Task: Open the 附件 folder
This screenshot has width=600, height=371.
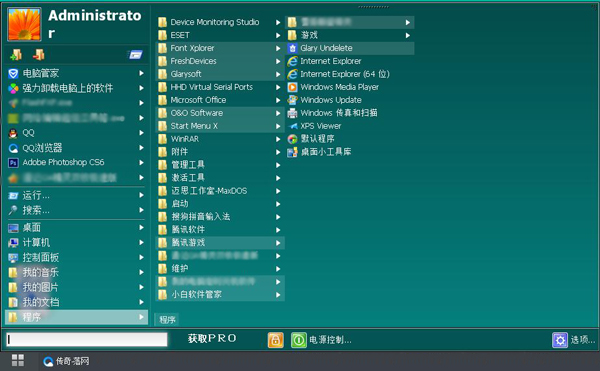Action: click(x=220, y=152)
